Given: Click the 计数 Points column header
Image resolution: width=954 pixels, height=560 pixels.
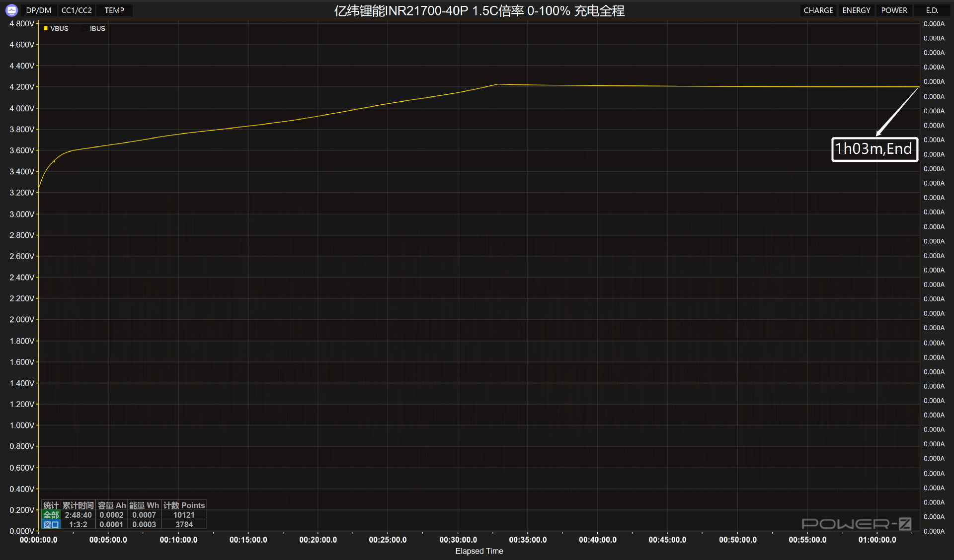Looking at the screenshot, I should click(x=184, y=505).
